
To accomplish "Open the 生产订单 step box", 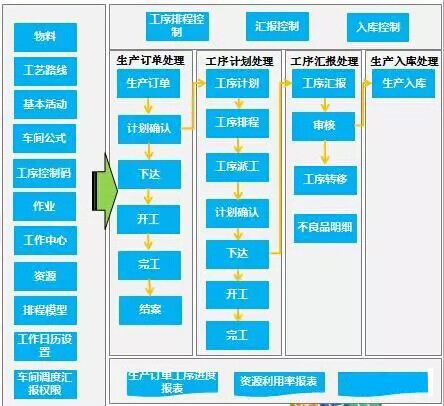I will tap(148, 83).
